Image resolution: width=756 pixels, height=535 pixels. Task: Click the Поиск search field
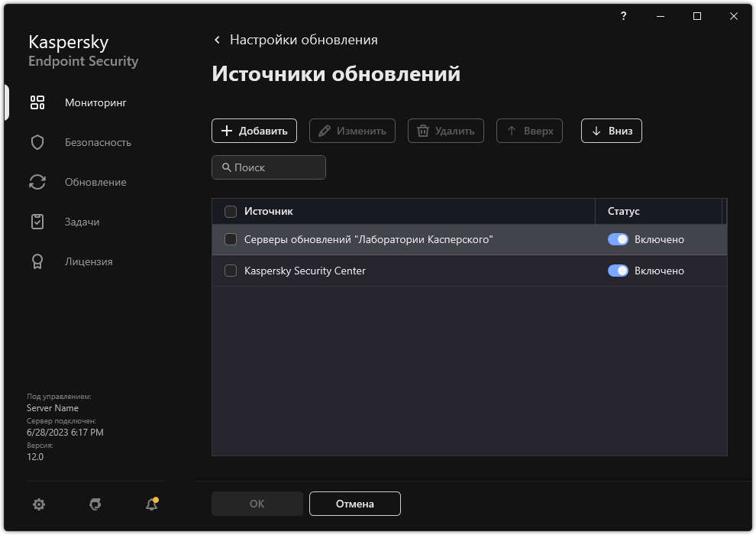point(268,167)
